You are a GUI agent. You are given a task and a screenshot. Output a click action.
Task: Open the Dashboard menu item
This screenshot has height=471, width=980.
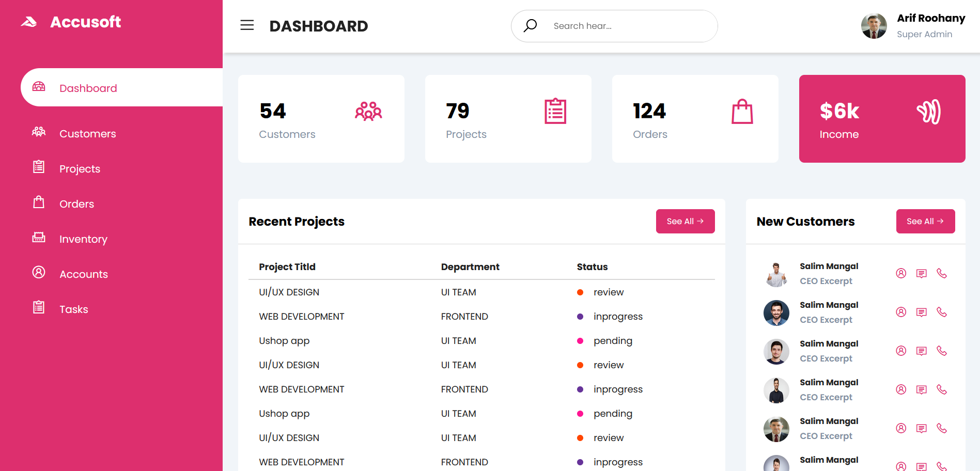pos(122,88)
